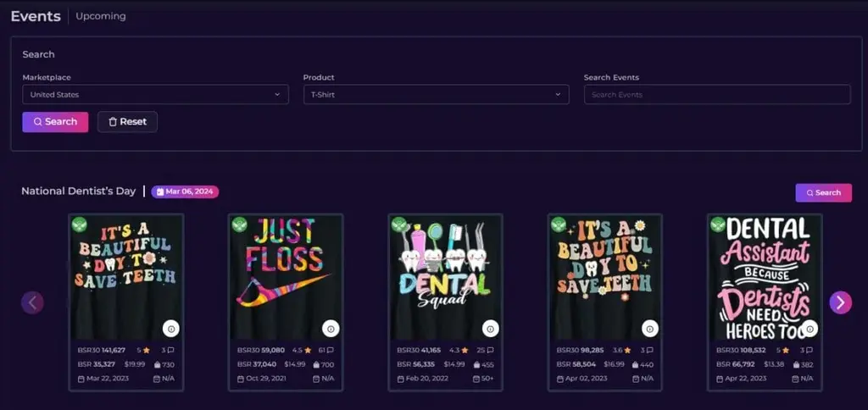Click the 25 reviews comment icon
868x410 pixels.
click(490, 350)
